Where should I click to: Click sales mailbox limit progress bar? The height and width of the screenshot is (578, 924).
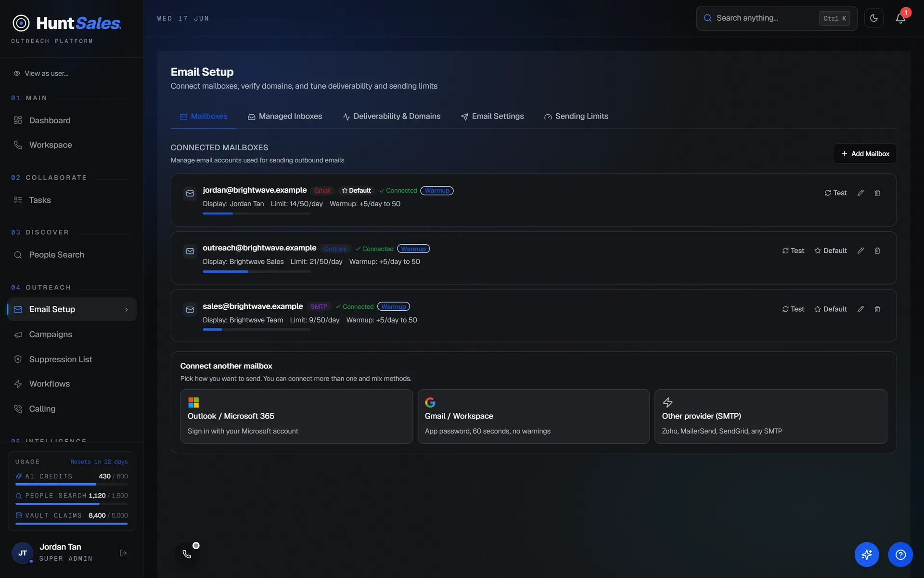click(257, 329)
